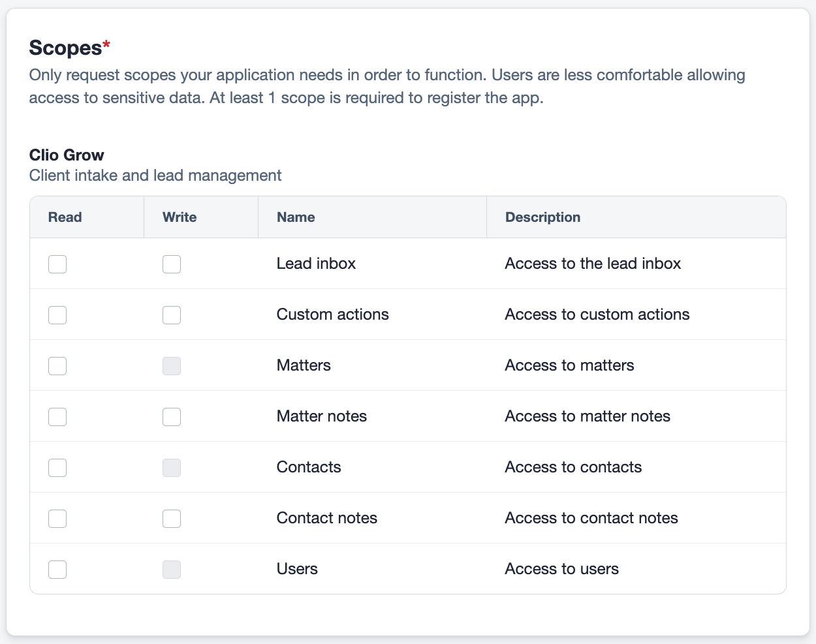Click the Write column header
The height and width of the screenshot is (644, 816).
click(179, 217)
